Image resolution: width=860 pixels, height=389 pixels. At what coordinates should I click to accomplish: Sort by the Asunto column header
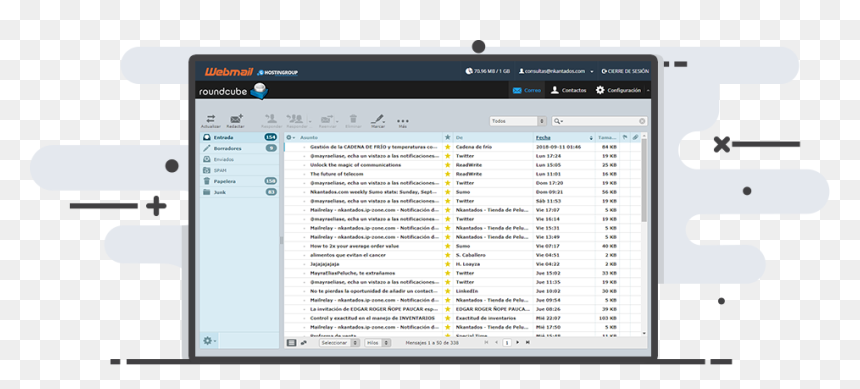(309, 138)
